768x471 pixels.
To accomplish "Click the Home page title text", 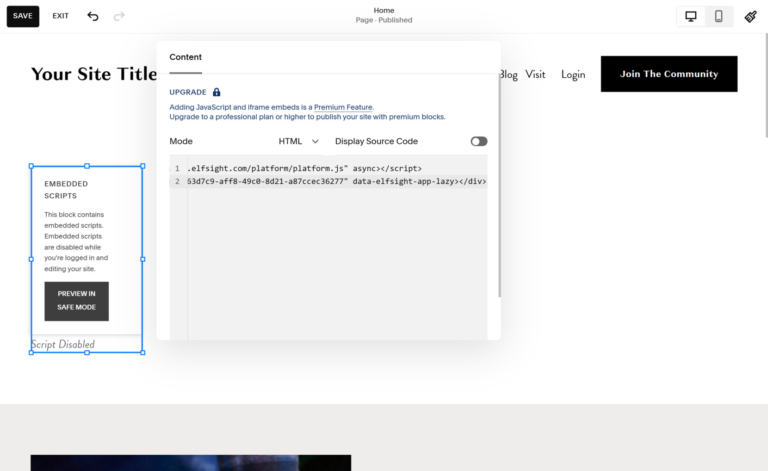I will (x=384, y=10).
